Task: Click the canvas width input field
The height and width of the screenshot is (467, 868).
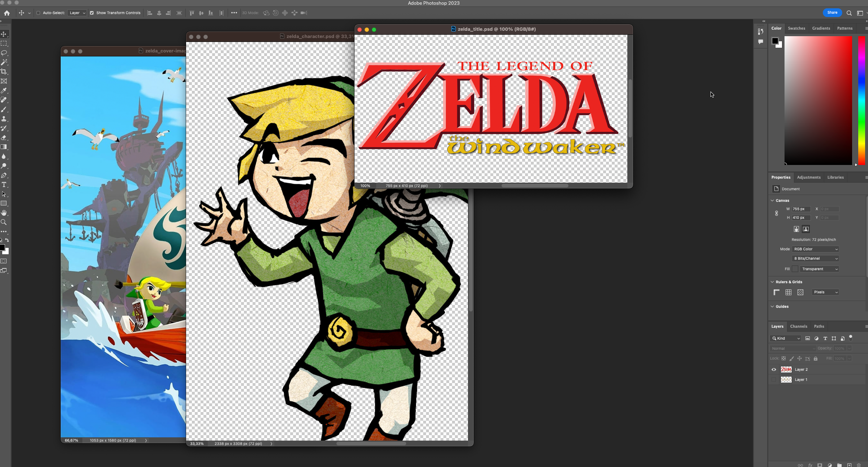Action: [801, 209]
